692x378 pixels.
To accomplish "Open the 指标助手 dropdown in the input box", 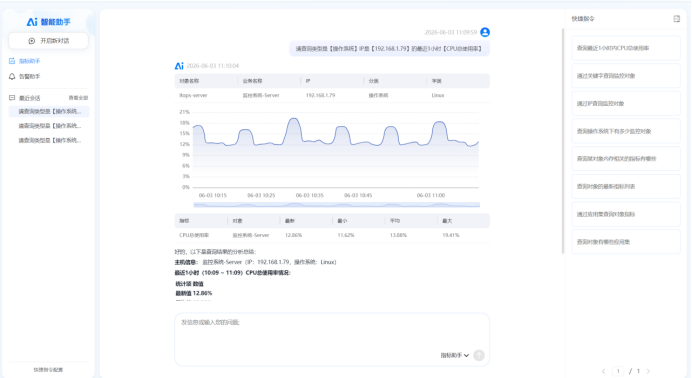I will coord(455,355).
